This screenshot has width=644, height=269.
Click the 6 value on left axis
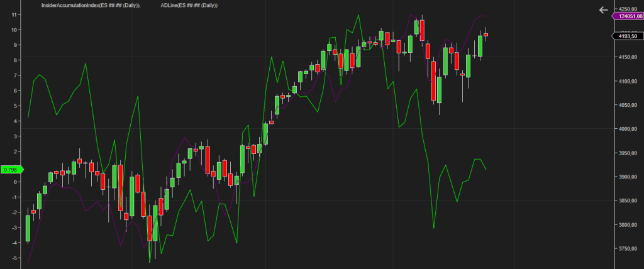tap(15, 91)
